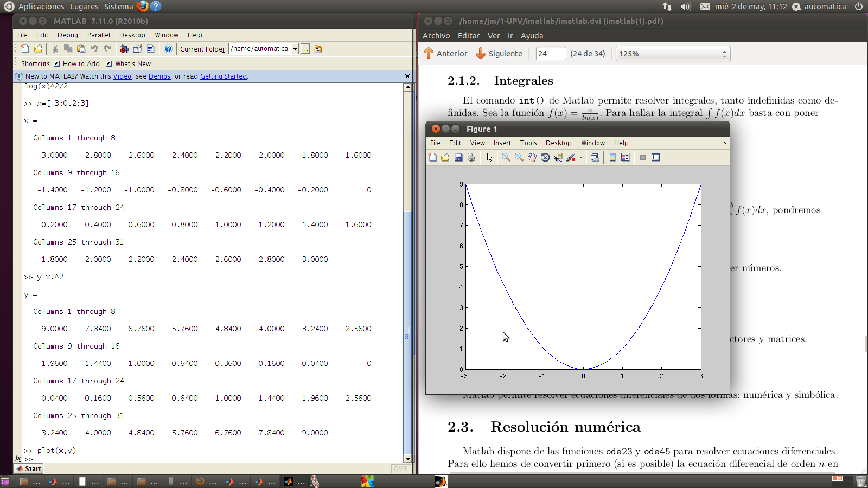Select the Zoom Out tool in Figure 1
The image size is (868, 488).
tap(518, 157)
